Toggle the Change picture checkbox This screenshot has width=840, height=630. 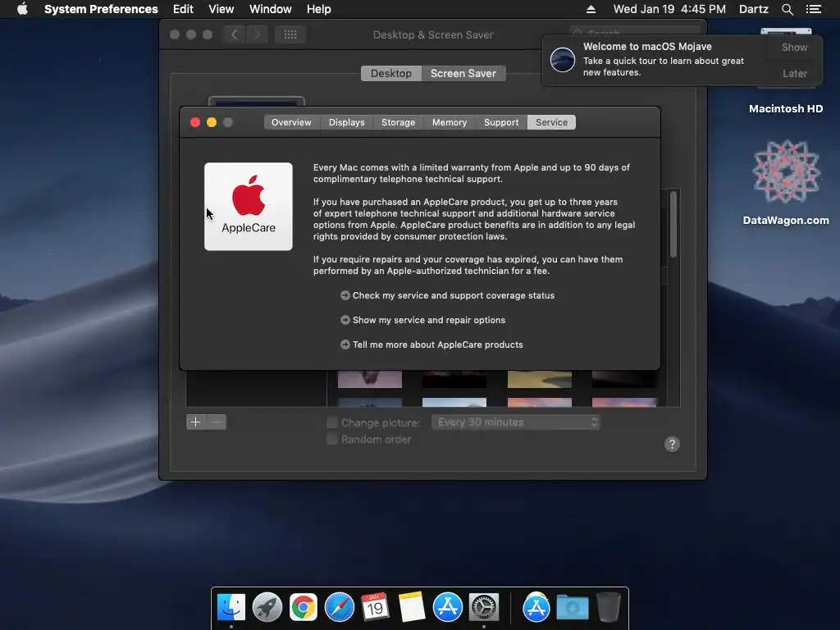tap(332, 422)
